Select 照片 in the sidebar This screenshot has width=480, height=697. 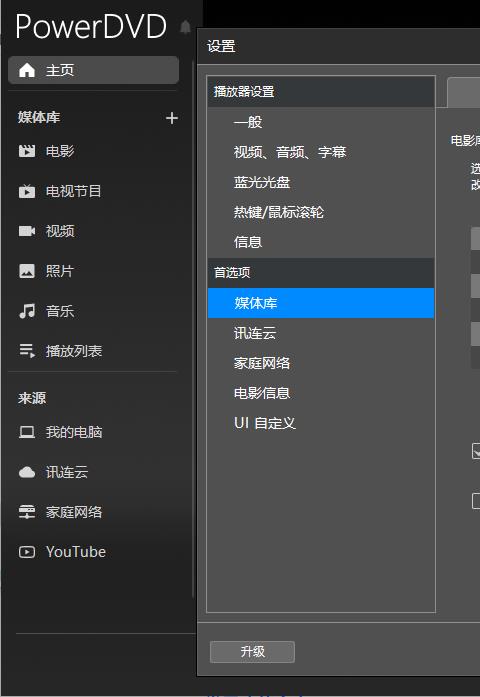pos(60,271)
